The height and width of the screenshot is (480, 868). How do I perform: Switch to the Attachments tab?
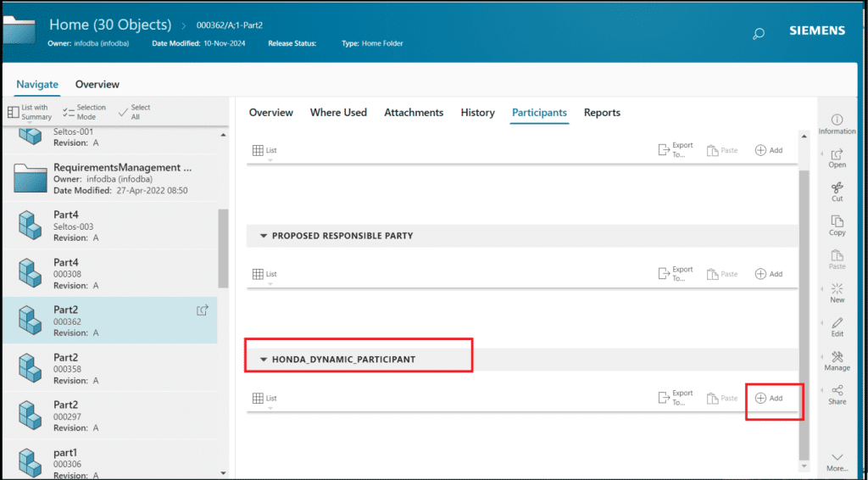tap(414, 113)
